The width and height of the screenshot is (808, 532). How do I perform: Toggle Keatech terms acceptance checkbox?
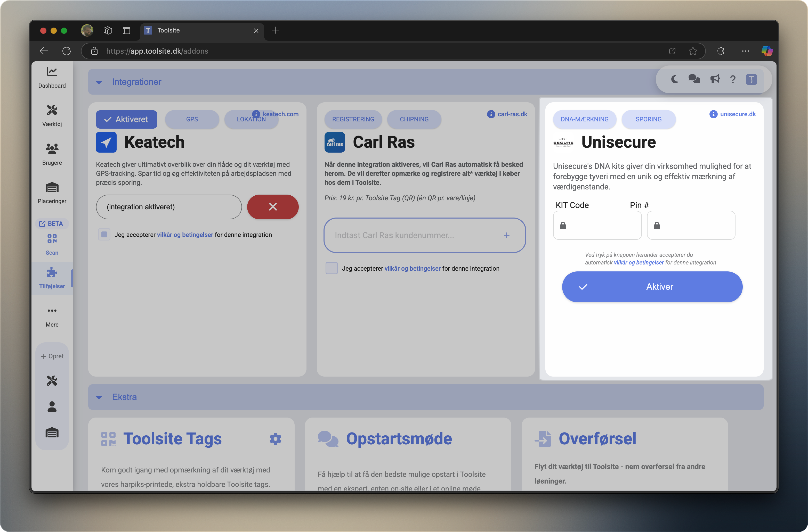(104, 235)
